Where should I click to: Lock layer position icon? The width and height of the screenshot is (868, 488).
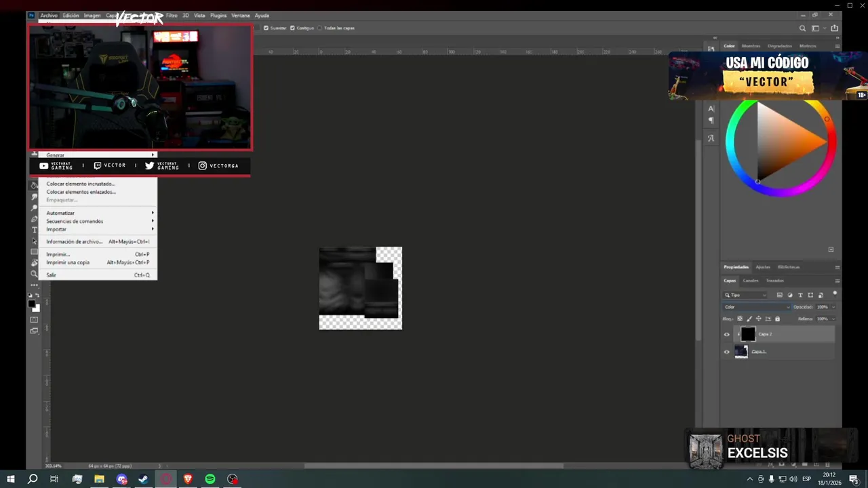(x=758, y=319)
